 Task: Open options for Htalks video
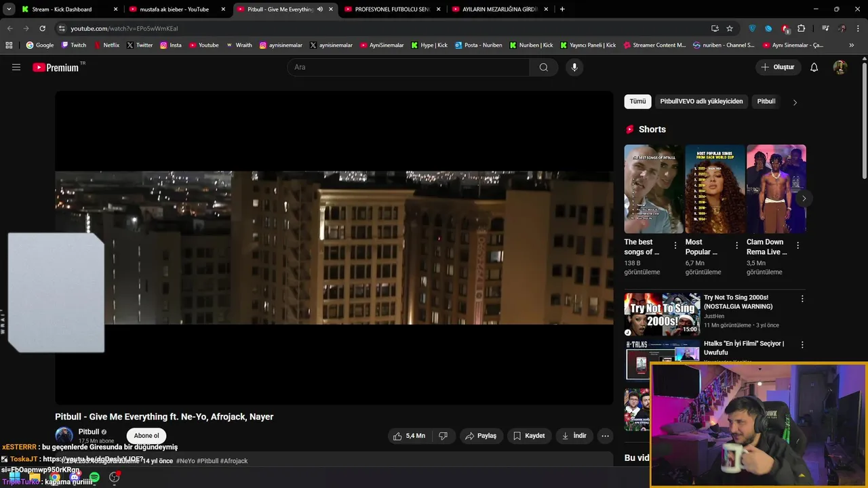pyautogui.click(x=802, y=345)
